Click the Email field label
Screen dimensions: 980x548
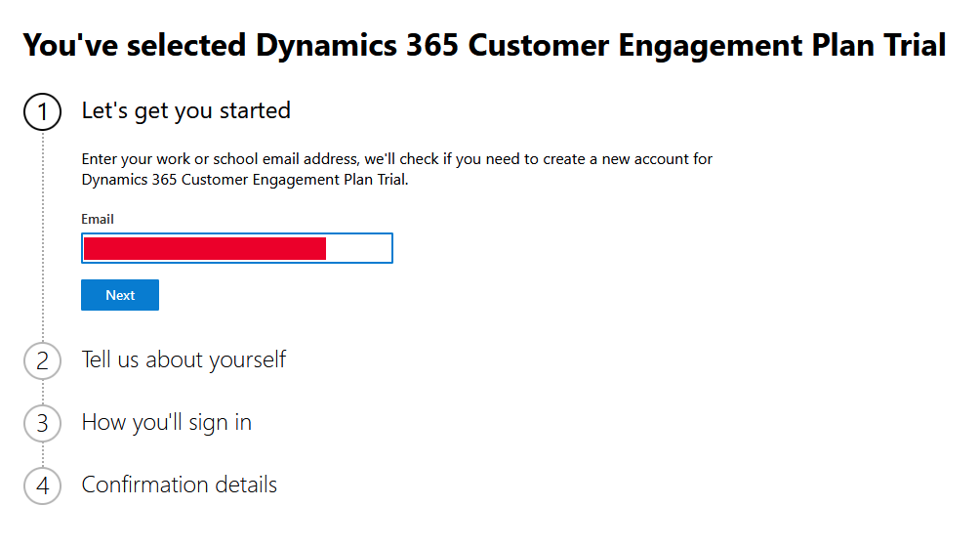tap(98, 220)
